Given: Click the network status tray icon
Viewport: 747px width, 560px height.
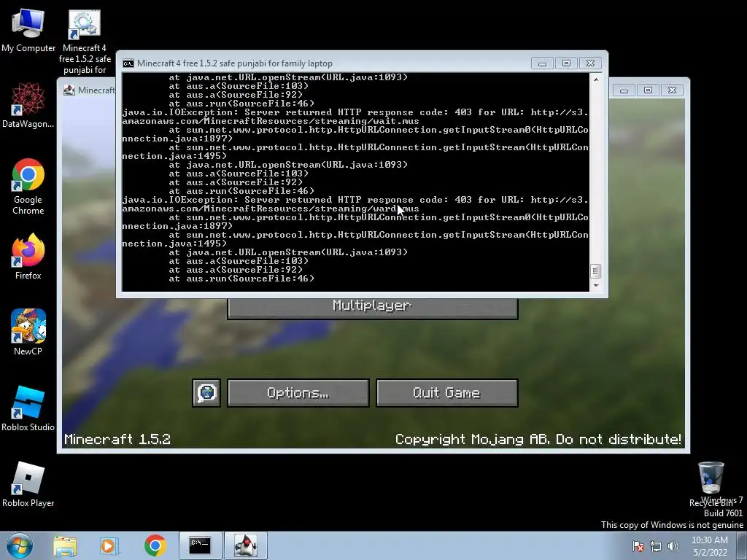Looking at the screenshot, I should [x=656, y=546].
